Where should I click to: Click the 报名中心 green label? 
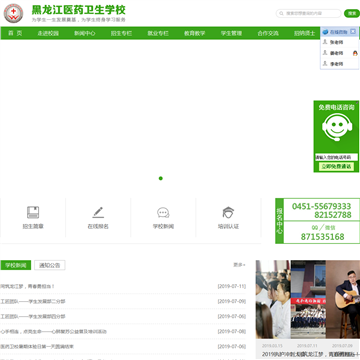279,221
